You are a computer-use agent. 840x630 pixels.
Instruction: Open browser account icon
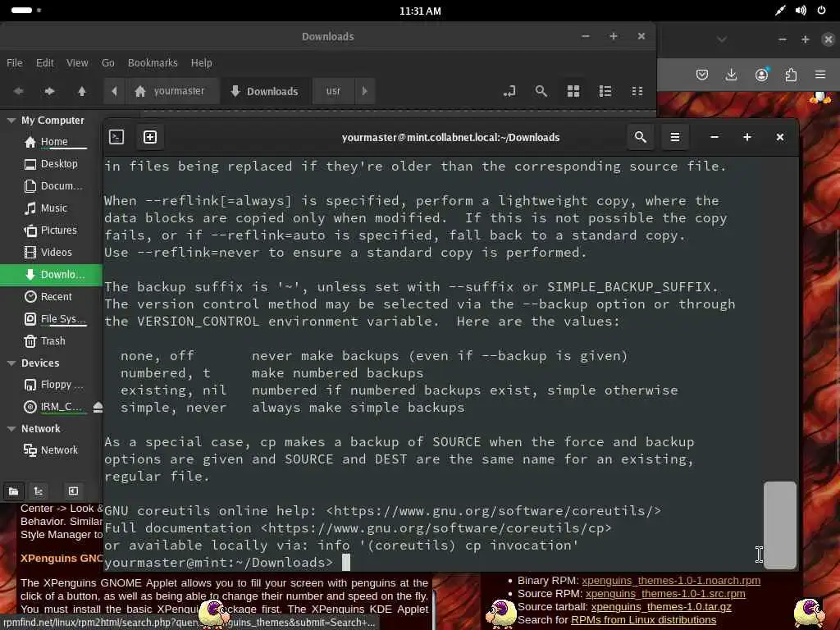(761, 75)
